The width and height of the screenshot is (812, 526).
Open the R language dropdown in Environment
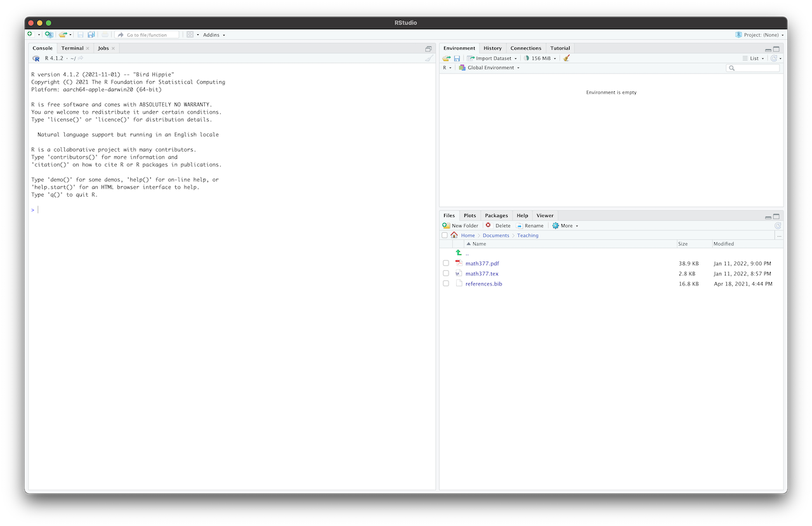pyautogui.click(x=447, y=68)
